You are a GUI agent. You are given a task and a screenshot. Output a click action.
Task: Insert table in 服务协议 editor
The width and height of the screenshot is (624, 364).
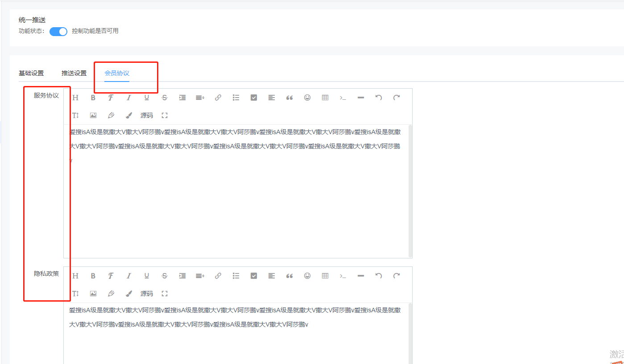tap(325, 98)
